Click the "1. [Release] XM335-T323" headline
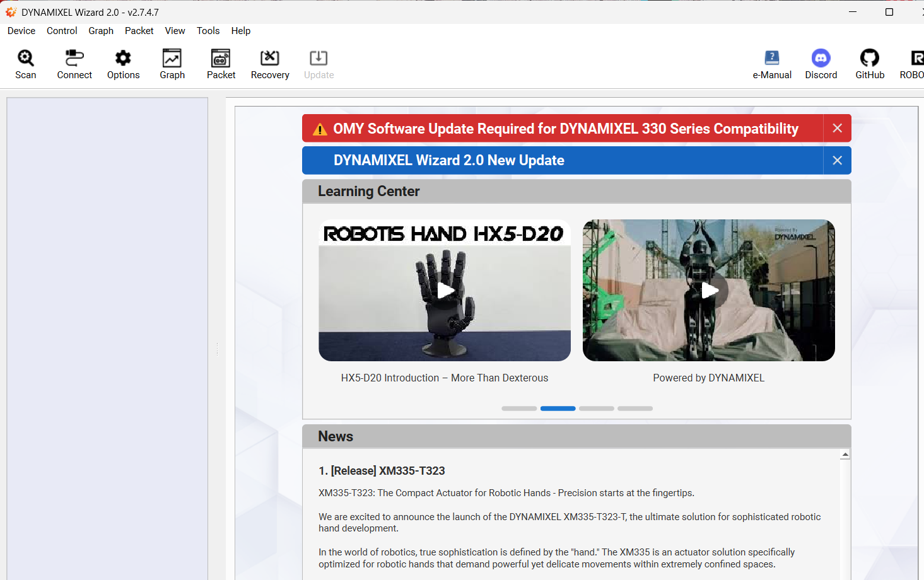Screen dimensions: 924x580 click(382, 471)
